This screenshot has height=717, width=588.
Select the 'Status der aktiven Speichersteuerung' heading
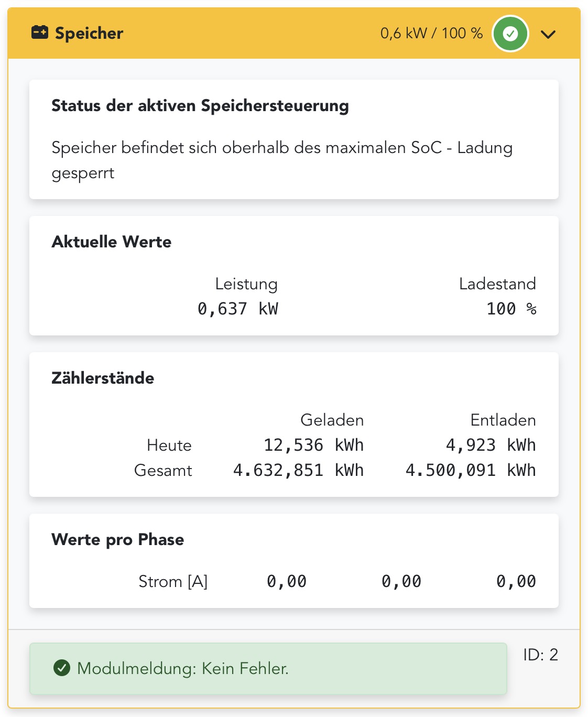[x=200, y=105]
